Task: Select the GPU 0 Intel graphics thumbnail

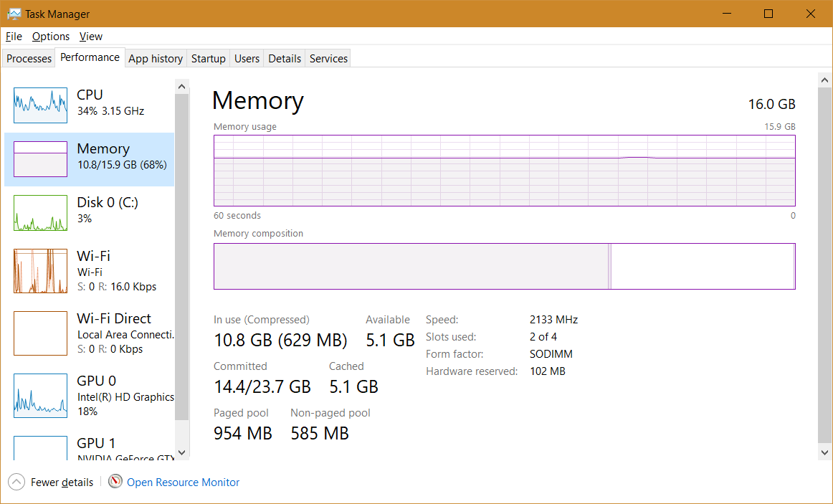Action: 40,396
